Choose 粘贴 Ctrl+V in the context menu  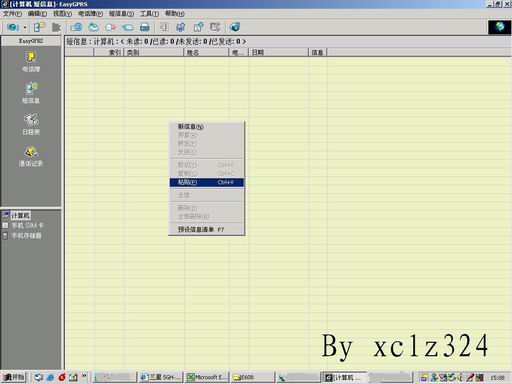tap(206, 182)
